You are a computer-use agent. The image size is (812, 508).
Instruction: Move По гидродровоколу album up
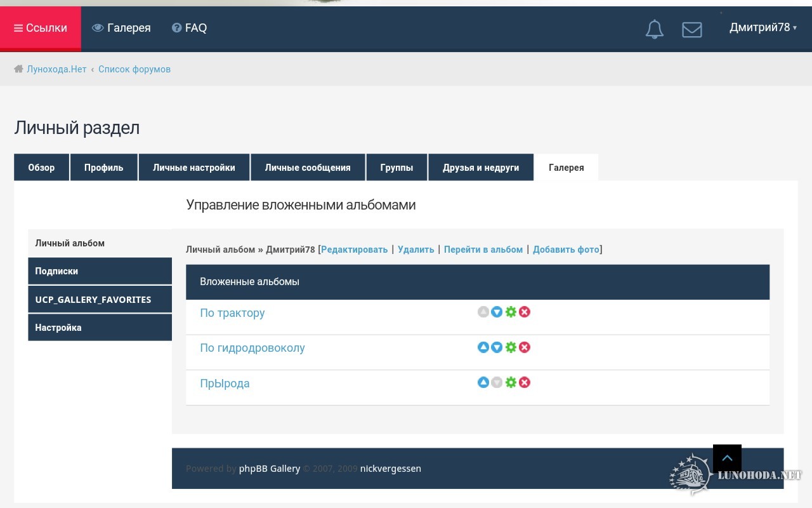[x=483, y=347]
